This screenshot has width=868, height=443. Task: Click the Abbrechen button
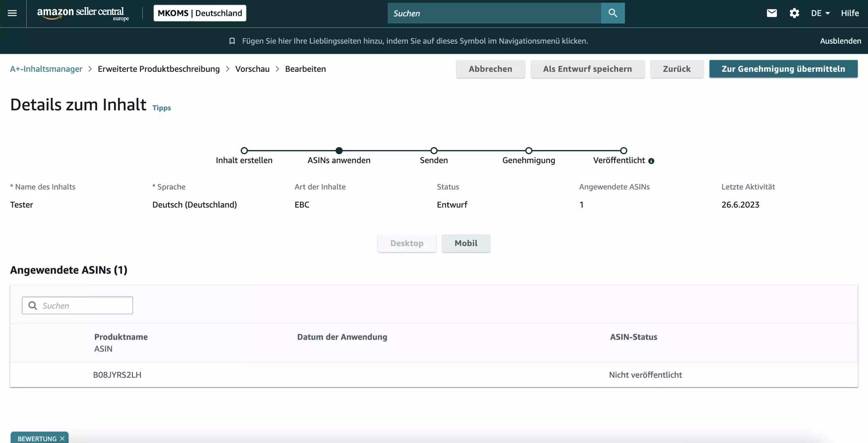point(490,69)
